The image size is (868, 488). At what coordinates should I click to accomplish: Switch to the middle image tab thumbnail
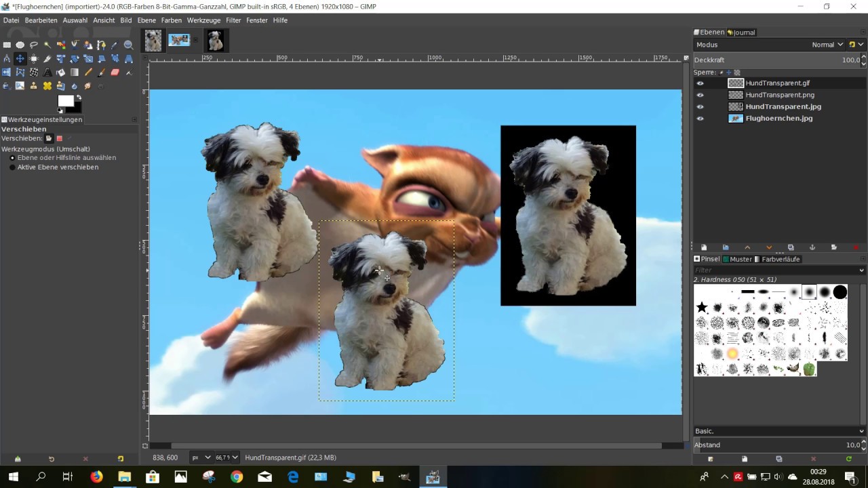point(180,41)
